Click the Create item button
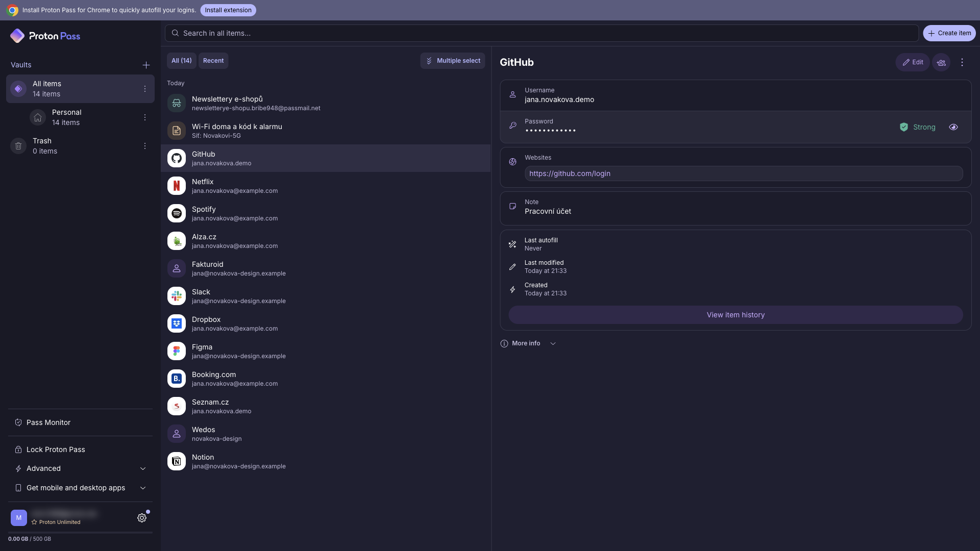This screenshot has width=980, height=551. (x=949, y=33)
